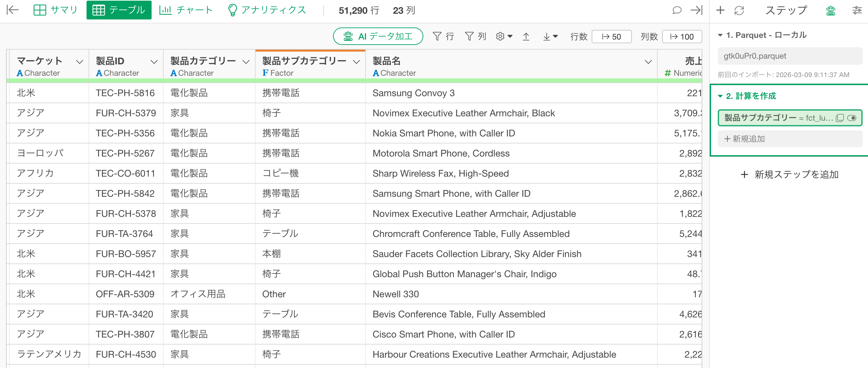Open the AI robot icon in steps panel

click(830, 10)
